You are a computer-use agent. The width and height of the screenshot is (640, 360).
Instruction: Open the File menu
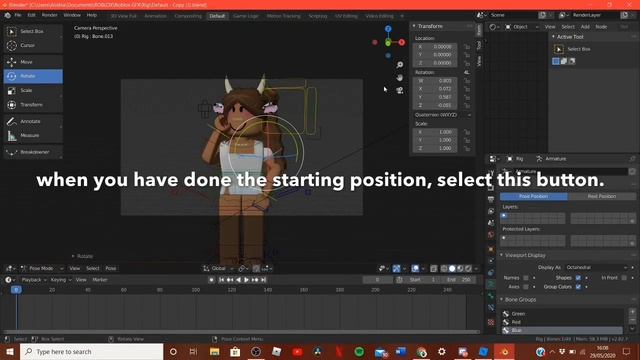[18, 15]
